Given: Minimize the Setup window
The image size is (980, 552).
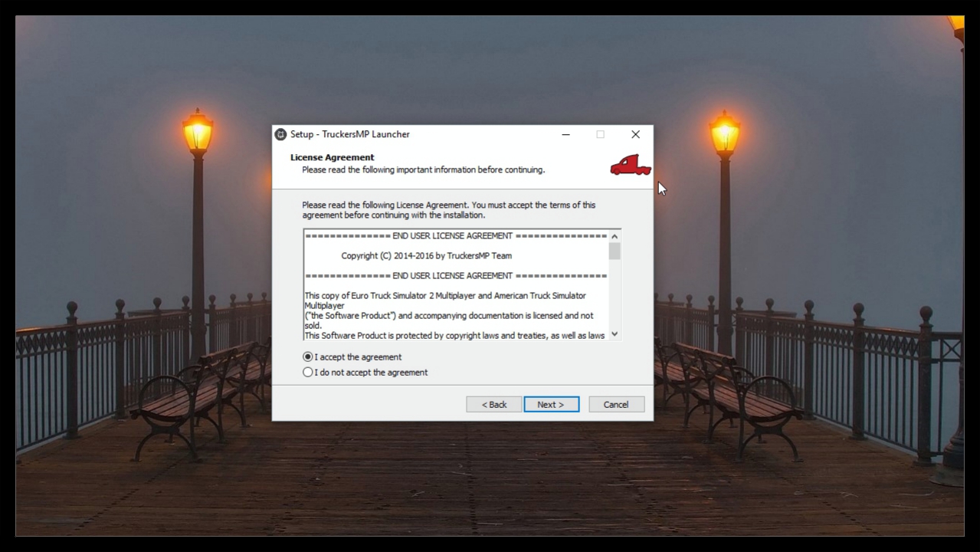Looking at the screenshot, I should [x=565, y=134].
